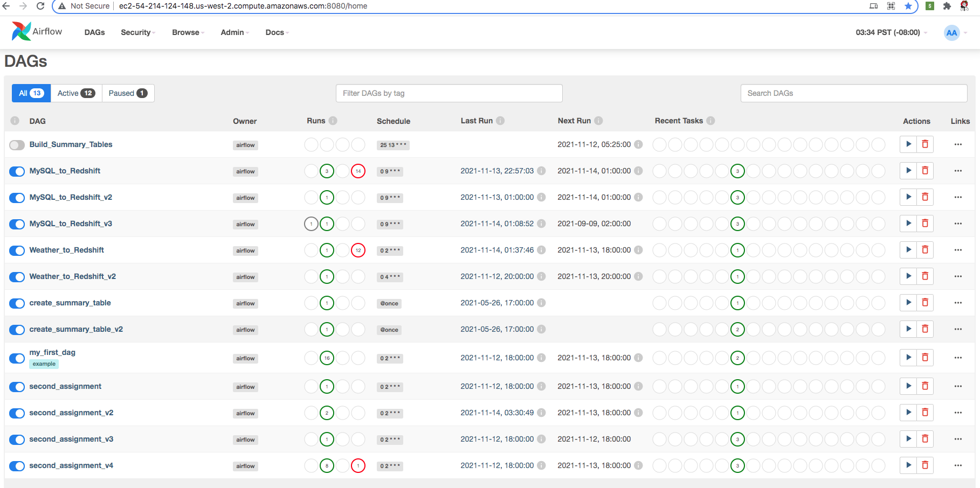Click the browser bookmark star icon
Viewport: 980px width, 488px height.
(x=908, y=6)
